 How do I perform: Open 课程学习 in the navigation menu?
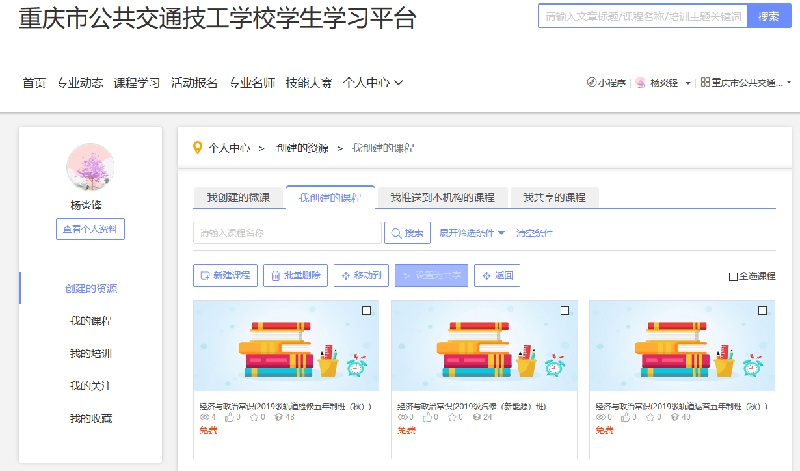point(137,83)
